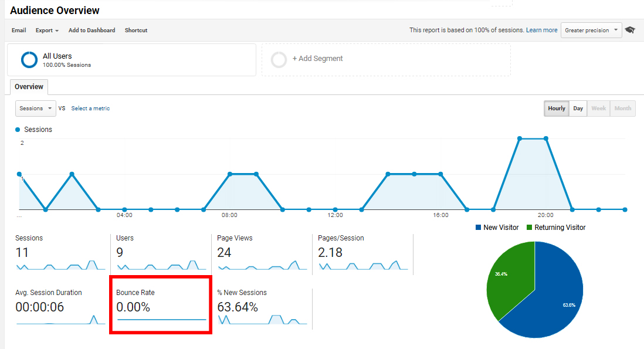The image size is (644, 349).
Task: Switch graph to Month view
Action: pos(623,109)
